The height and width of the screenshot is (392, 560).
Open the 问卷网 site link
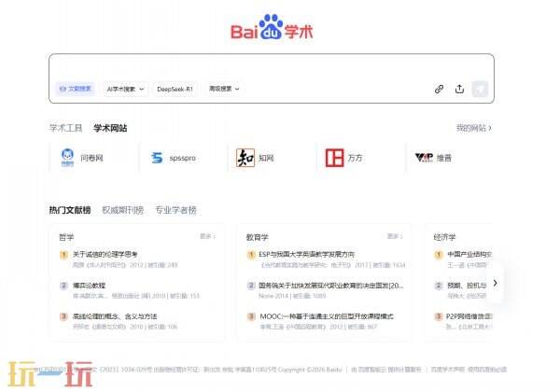click(x=93, y=158)
